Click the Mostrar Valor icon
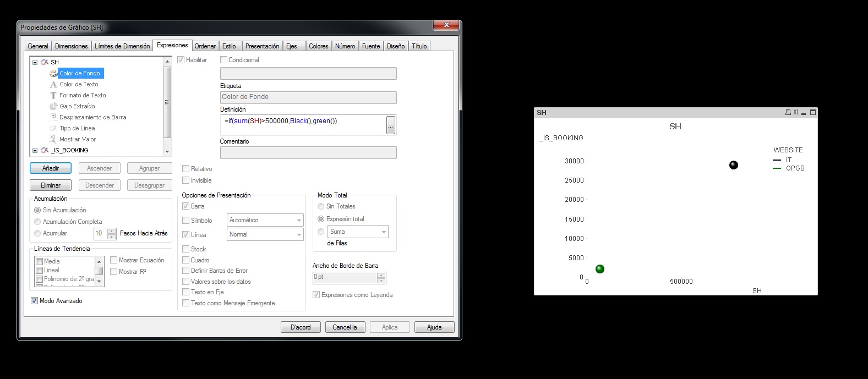The height and width of the screenshot is (379, 868). (53, 139)
